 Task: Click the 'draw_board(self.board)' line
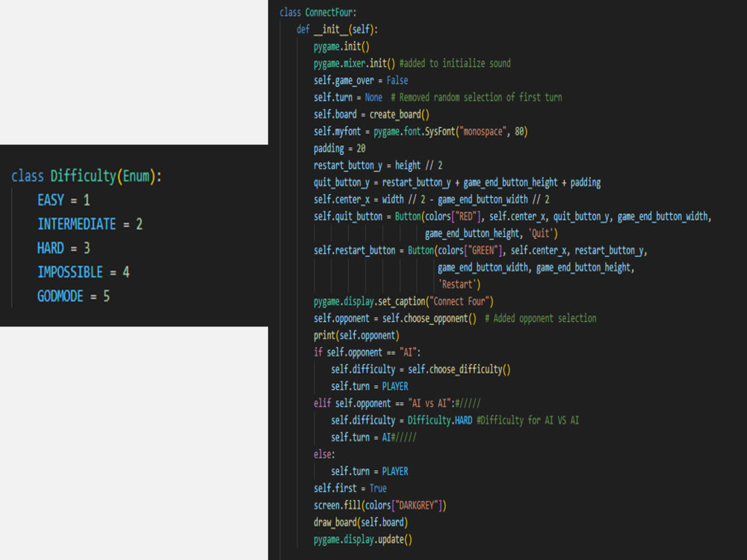click(361, 523)
